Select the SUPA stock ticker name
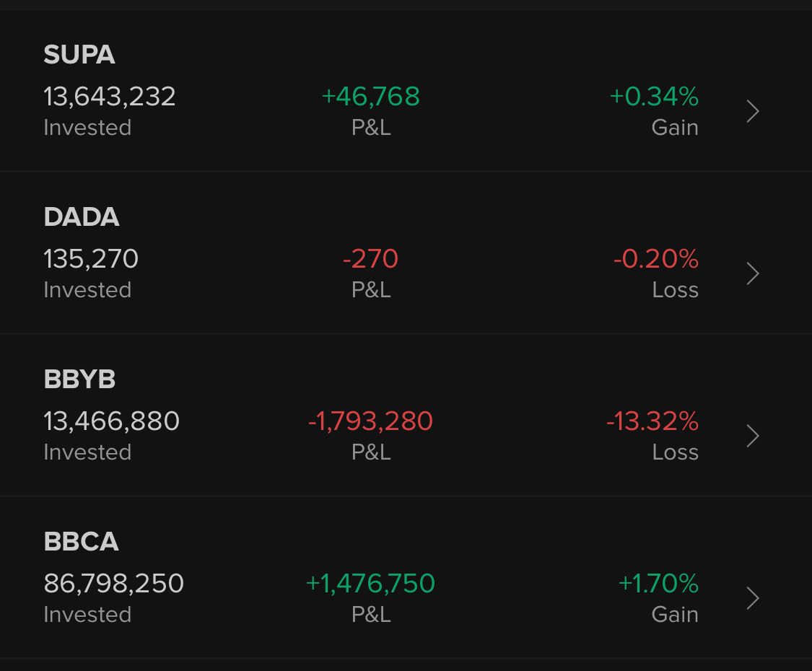This screenshot has width=812, height=671. click(x=79, y=55)
